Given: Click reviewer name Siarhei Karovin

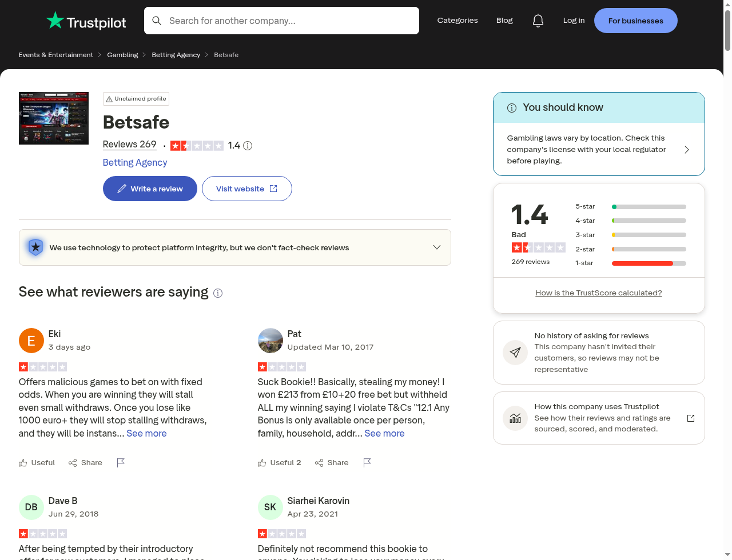Looking at the screenshot, I should pyautogui.click(x=319, y=501).
